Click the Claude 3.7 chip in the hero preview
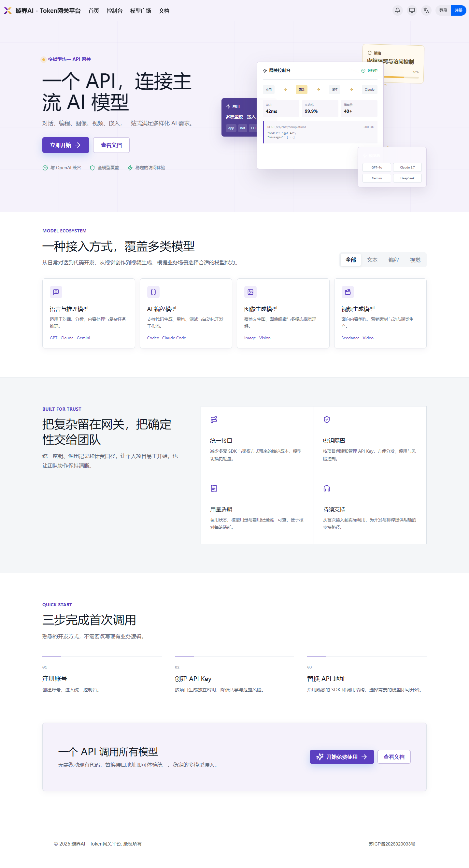469x868 pixels. [x=407, y=168]
